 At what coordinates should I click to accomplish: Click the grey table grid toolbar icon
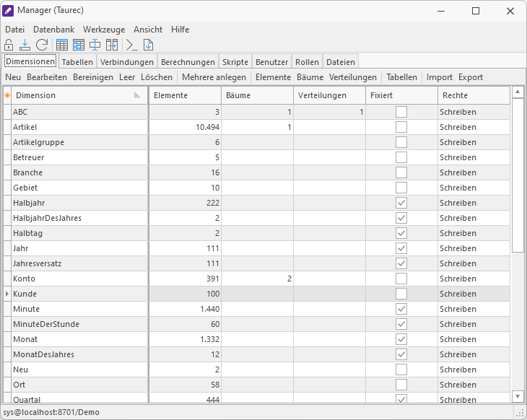[63, 45]
